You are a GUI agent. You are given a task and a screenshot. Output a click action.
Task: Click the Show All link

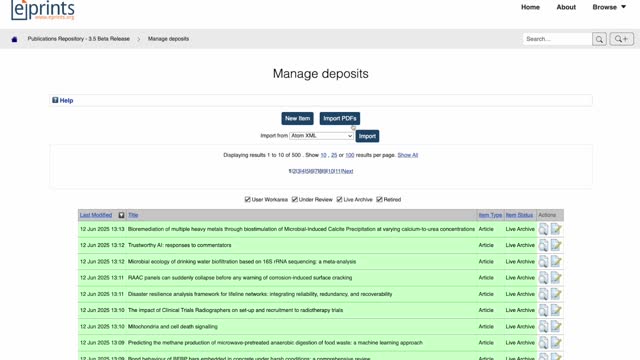point(408,155)
